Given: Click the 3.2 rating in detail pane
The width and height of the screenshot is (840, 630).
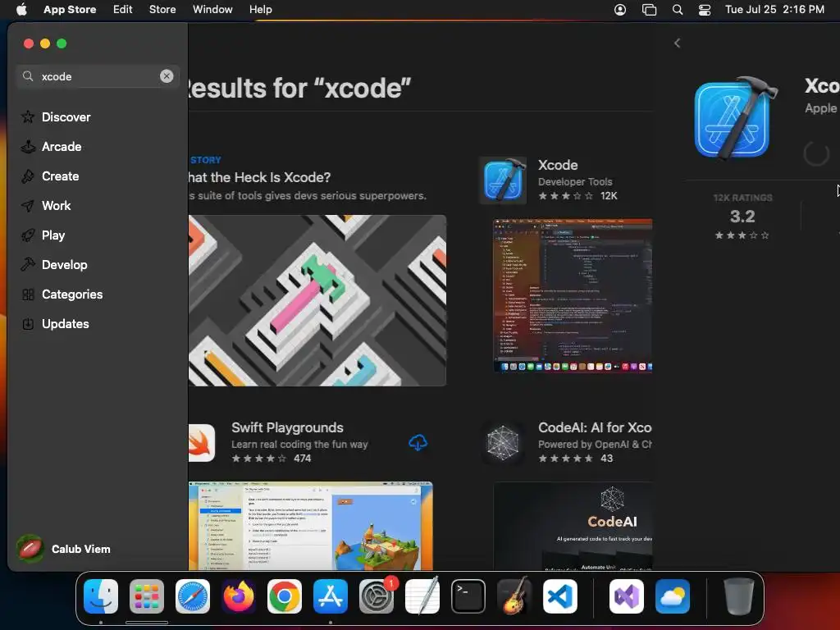Looking at the screenshot, I should coord(742,217).
